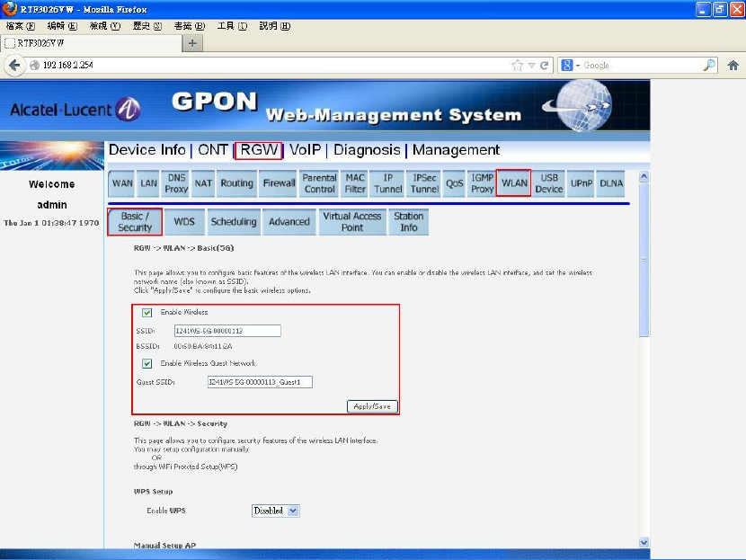Click the reload page icon
Image resolution: width=746 pixels, height=560 pixels.
545,66
